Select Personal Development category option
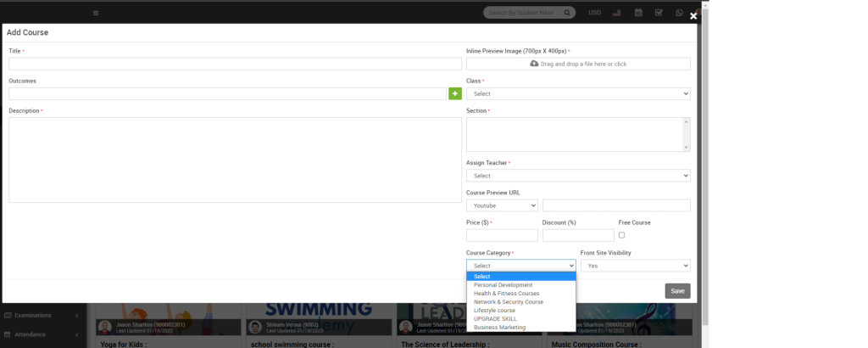 click(504, 285)
